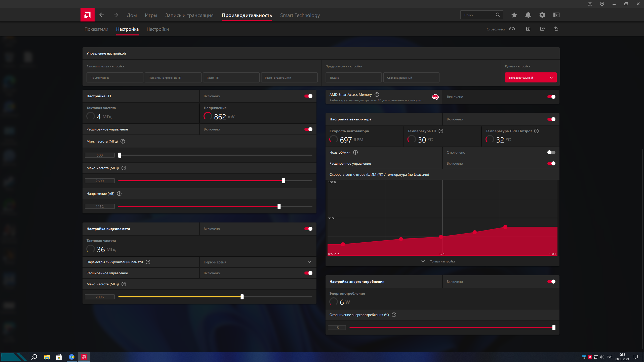Viewport: 644px width, 362px height.
Task: Select the Тишина preset button
Action: (x=353, y=78)
